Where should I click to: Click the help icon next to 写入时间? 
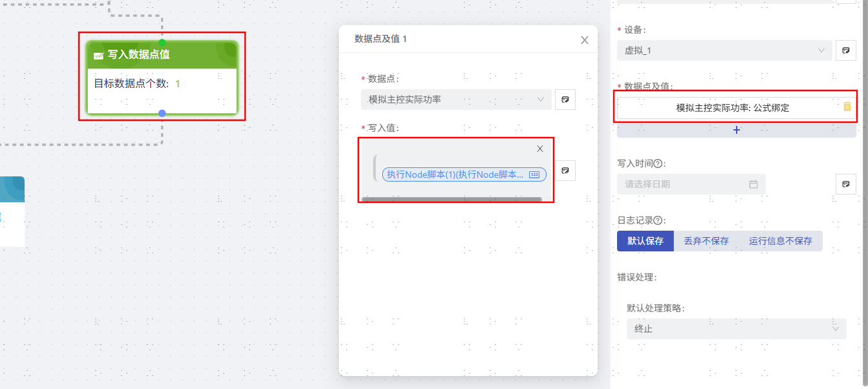pyautogui.click(x=658, y=164)
